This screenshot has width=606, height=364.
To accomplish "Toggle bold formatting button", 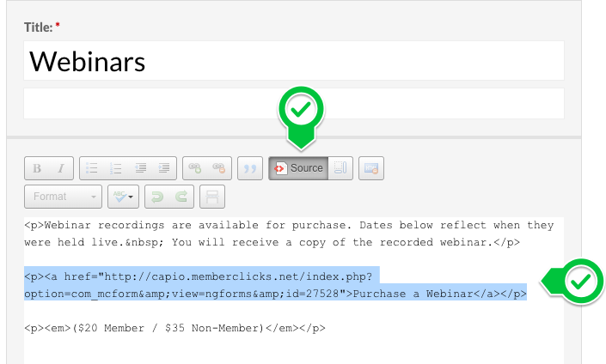I will 37,168.
